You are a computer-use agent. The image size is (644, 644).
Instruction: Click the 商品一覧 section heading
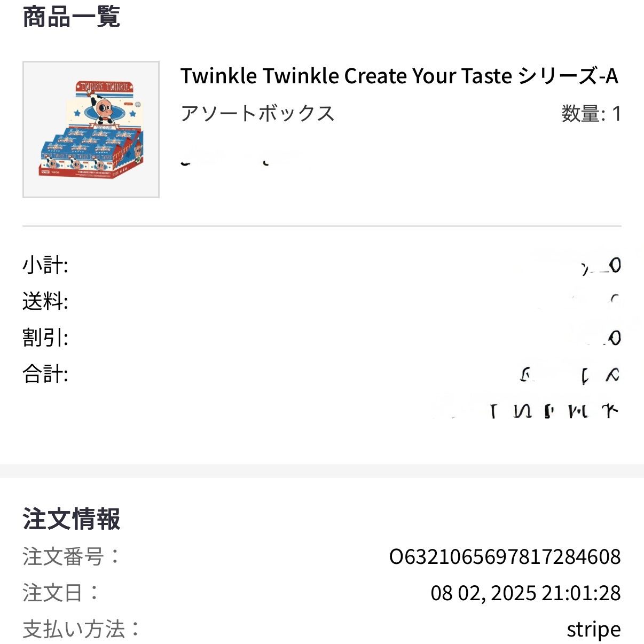point(72,17)
